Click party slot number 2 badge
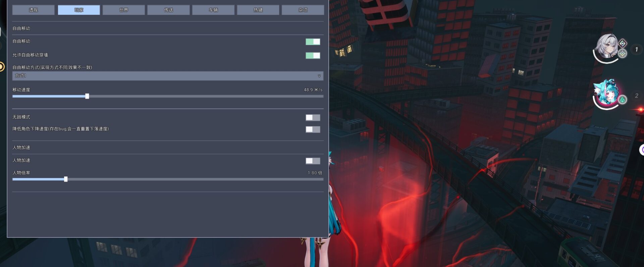 click(x=636, y=96)
